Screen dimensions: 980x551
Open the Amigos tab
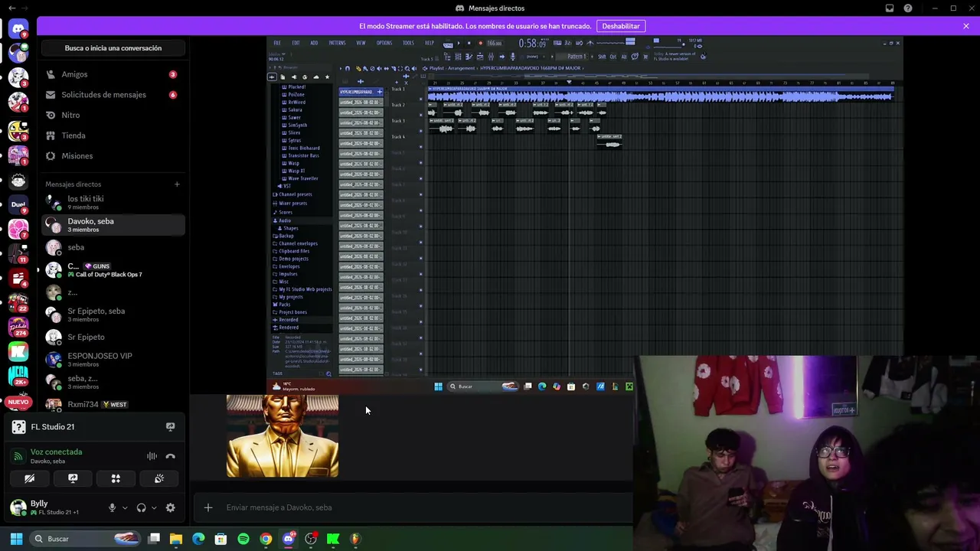point(113,74)
